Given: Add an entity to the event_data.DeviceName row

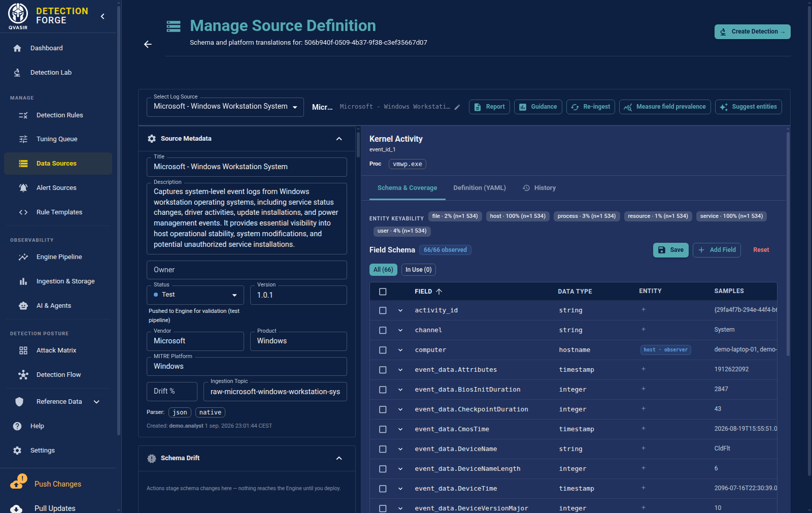Looking at the screenshot, I should point(644,448).
